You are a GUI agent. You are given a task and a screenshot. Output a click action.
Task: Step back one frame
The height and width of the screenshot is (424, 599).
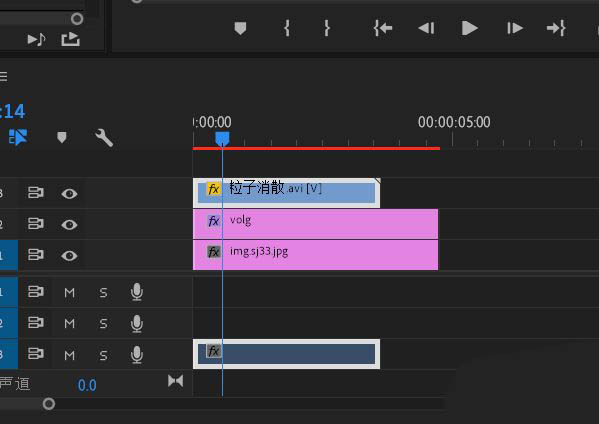[426, 28]
